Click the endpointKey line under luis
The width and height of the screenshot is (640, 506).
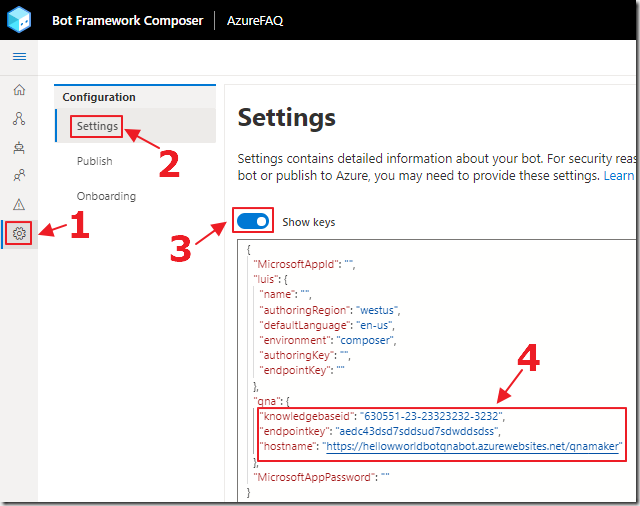(302, 371)
